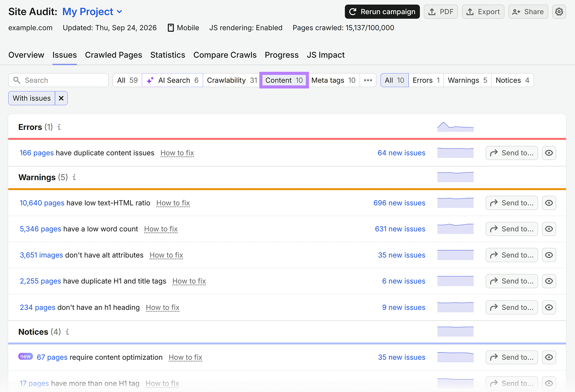
Task: Open the Compare Crawls tab
Action: click(x=225, y=55)
